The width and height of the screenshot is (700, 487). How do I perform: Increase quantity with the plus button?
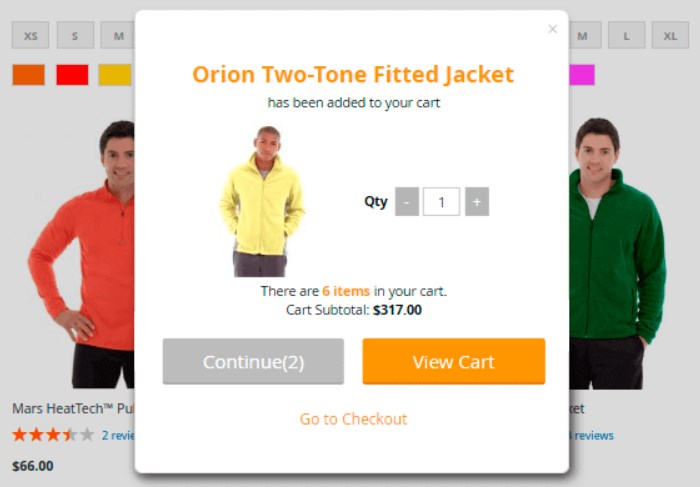477,202
